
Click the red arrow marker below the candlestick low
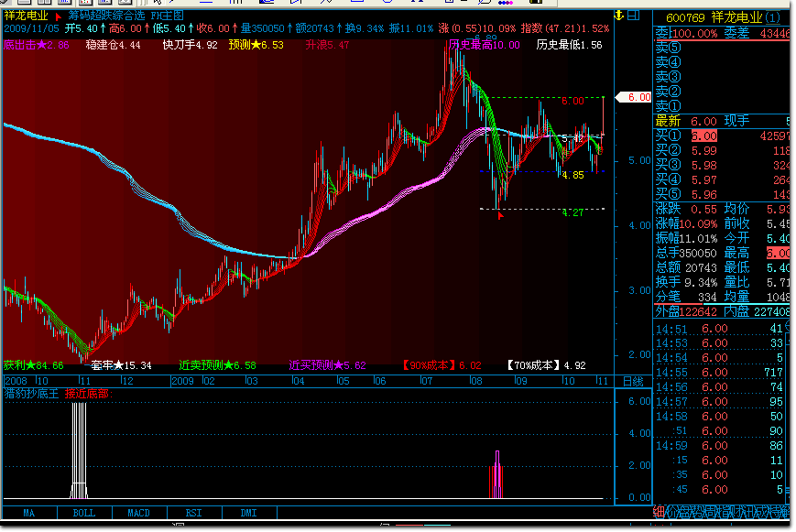click(x=499, y=215)
